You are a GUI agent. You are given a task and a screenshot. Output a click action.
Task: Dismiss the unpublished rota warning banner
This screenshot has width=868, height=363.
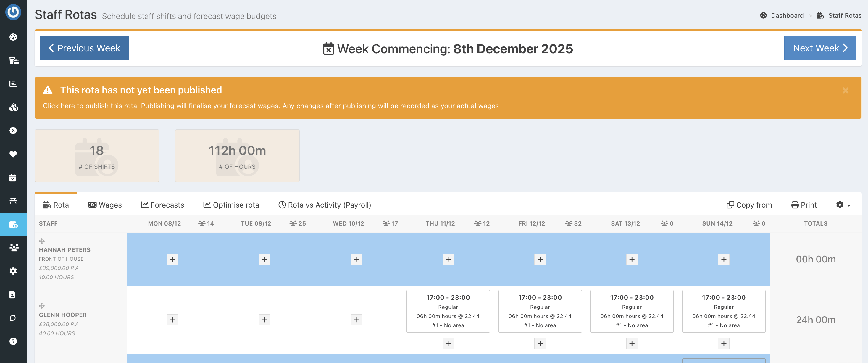pyautogui.click(x=845, y=90)
